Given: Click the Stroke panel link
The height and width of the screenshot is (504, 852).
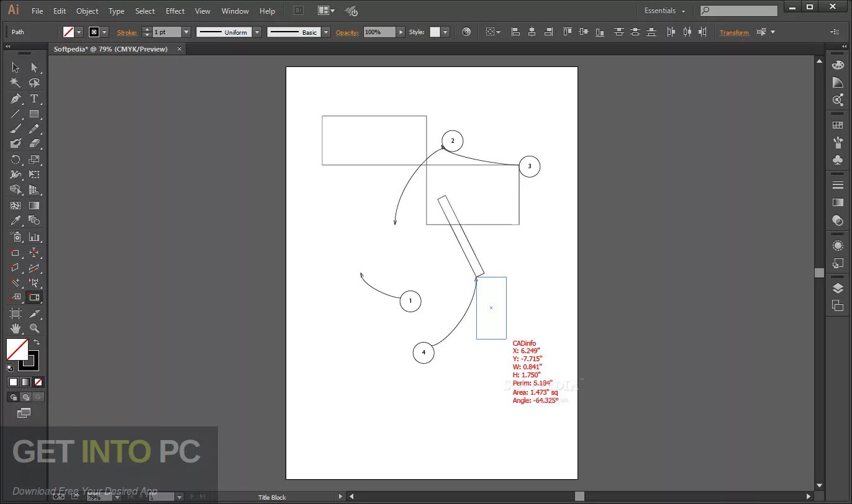Looking at the screenshot, I should pos(127,32).
